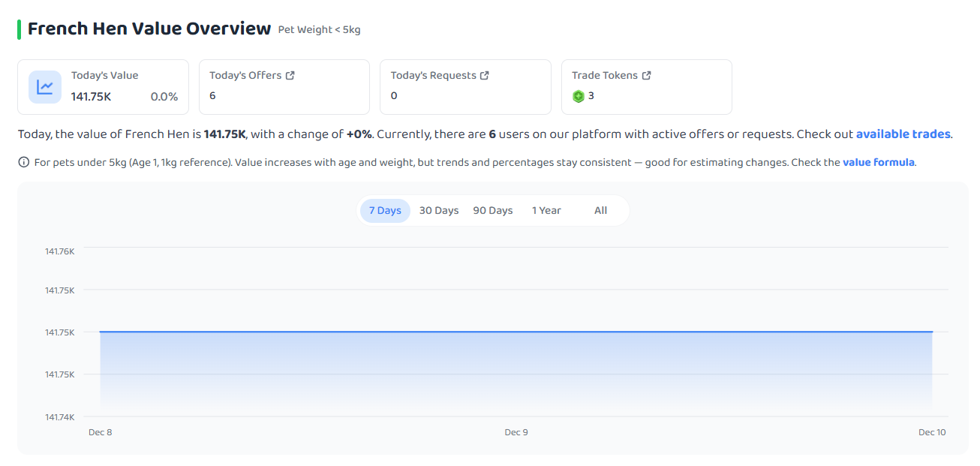Click the Today's Offers label
This screenshot has width=980, height=466.
point(245,76)
